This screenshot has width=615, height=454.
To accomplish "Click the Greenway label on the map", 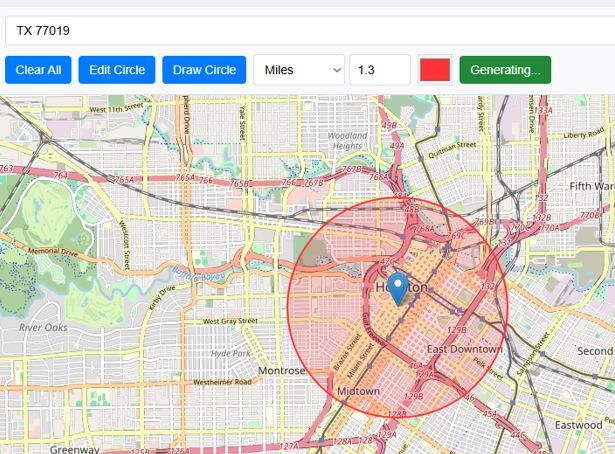I will click(x=75, y=450).
